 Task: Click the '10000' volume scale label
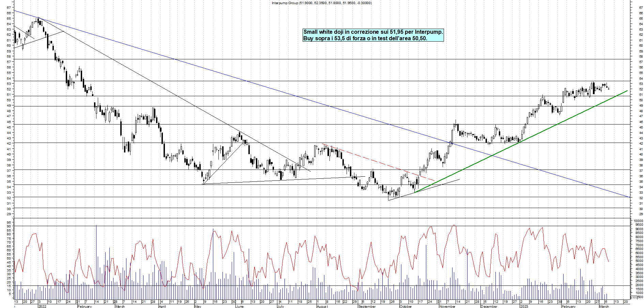tap(638, 221)
